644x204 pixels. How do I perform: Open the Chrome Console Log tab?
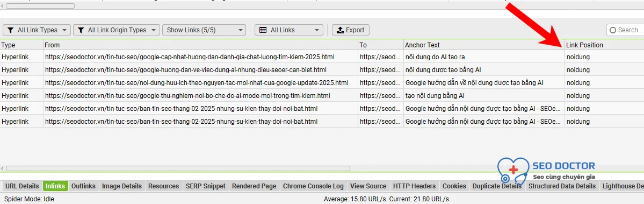click(x=313, y=186)
